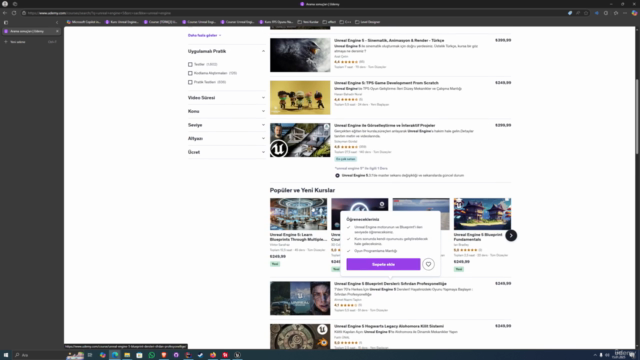
Task: Open the 'Level Designer' bookmark folder
Action: 368,22
